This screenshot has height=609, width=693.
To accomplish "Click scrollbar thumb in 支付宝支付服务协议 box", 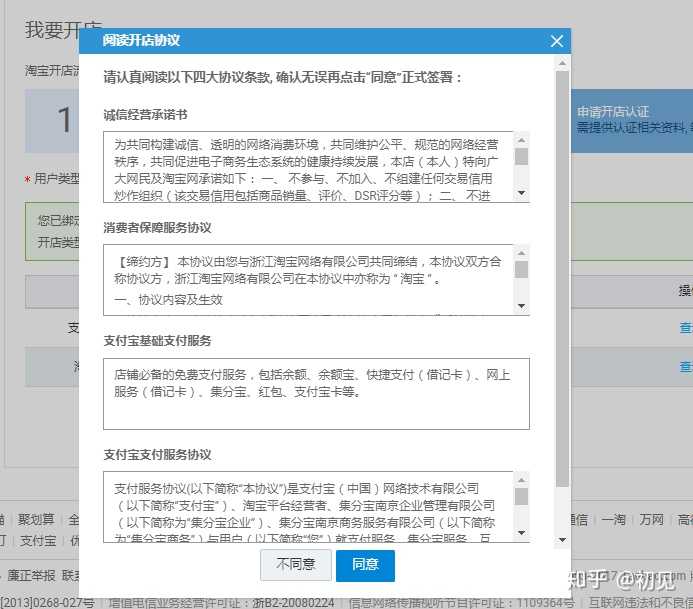I will pyautogui.click(x=521, y=496).
